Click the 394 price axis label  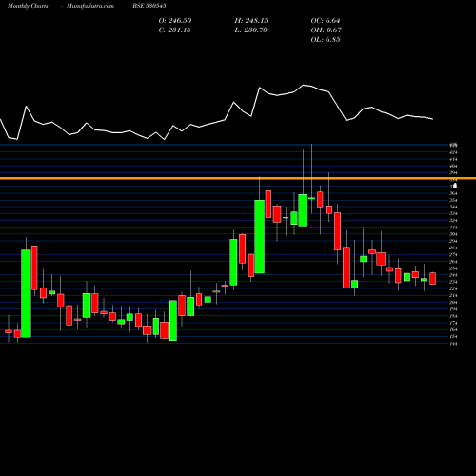pos(453,173)
